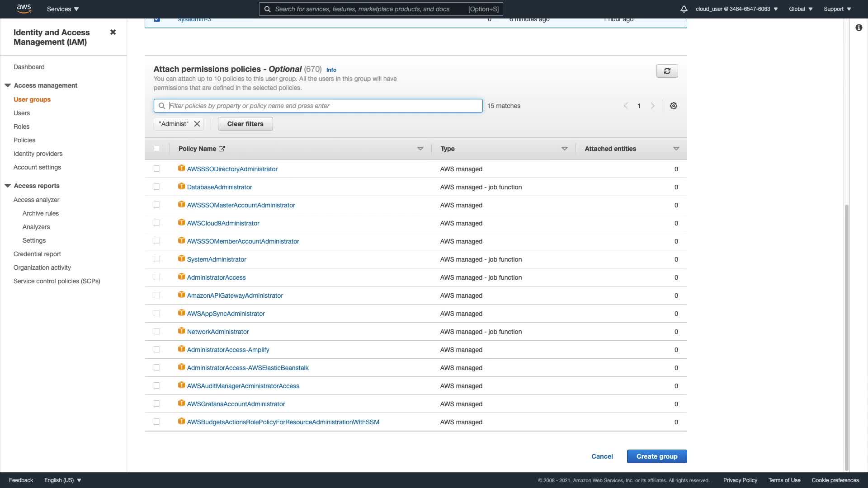Check the SystemAdministrator policy checkbox

coord(157,259)
